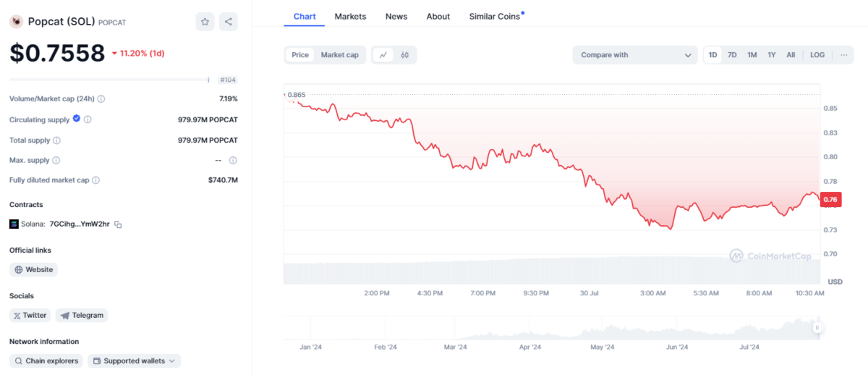
Task: Show the Market cap chart
Action: point(339,55)
